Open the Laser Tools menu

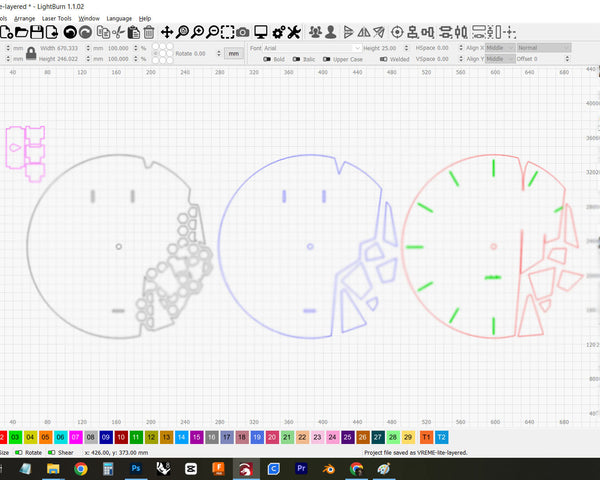(57, 18)
